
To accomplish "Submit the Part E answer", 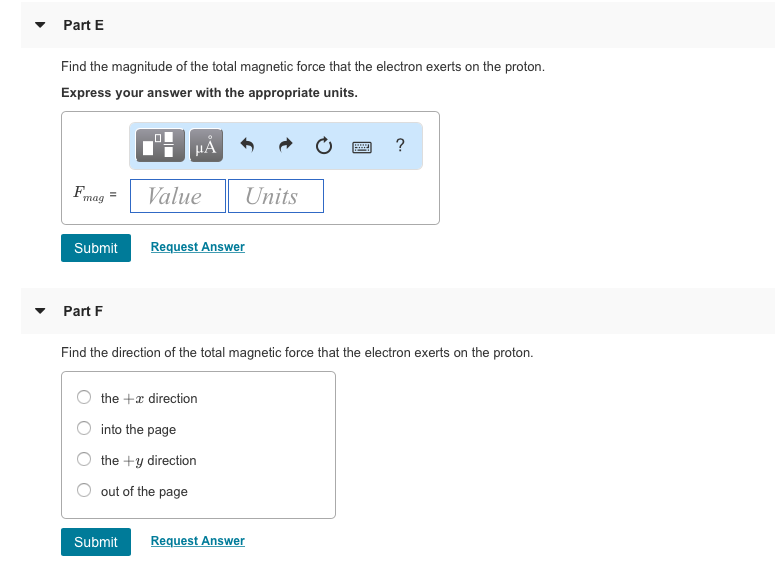I will (96, 248).
